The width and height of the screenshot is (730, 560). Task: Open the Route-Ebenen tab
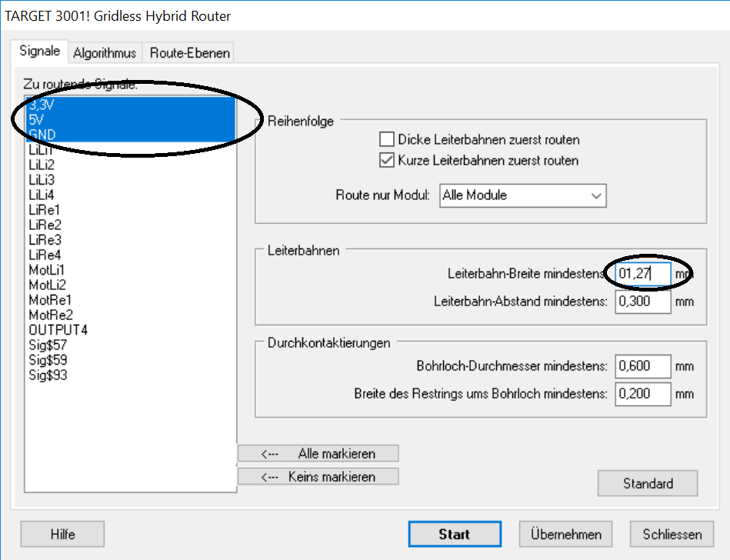click(x=189, y=53)
